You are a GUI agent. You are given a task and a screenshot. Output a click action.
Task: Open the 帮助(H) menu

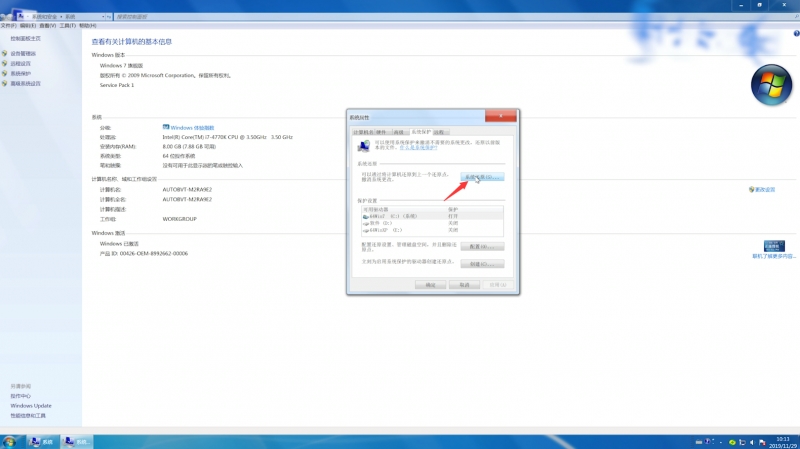coord(88,26)
